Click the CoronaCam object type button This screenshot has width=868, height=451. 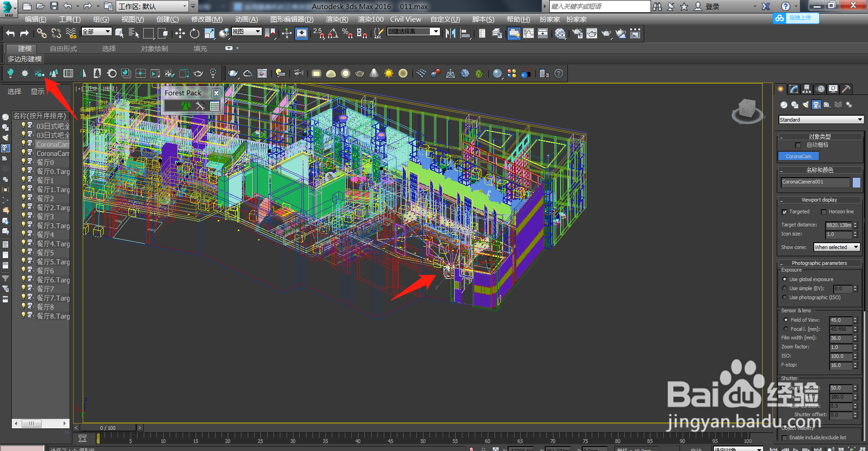point(798,156)
